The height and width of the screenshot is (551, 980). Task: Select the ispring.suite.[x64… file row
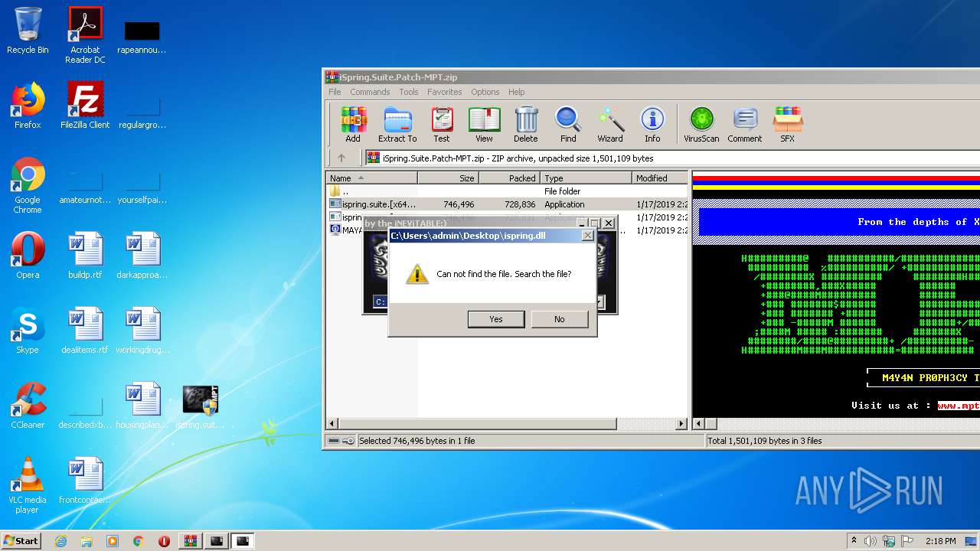point(508,204)
